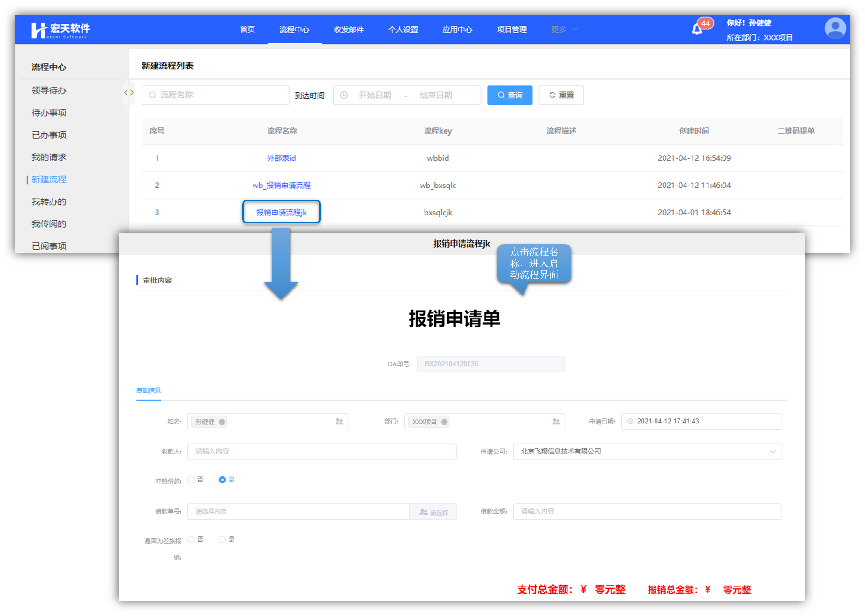Click the 请选择 button for 借款单号
This screenshot has width=865, height=616.
pyautogui.click(x=433, y=512)
